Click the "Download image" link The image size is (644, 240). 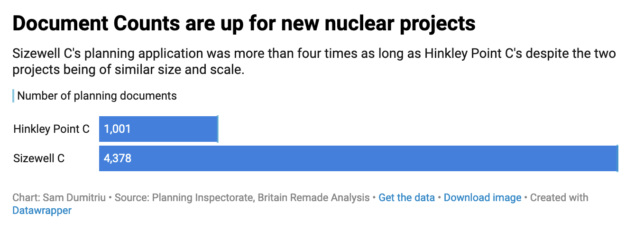click(482, 198)
